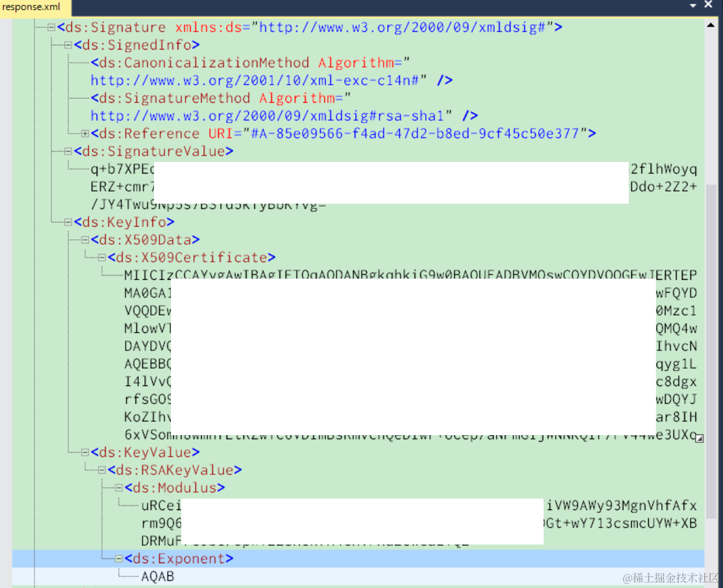Close the response.xml document window

(x=709, y=5)
